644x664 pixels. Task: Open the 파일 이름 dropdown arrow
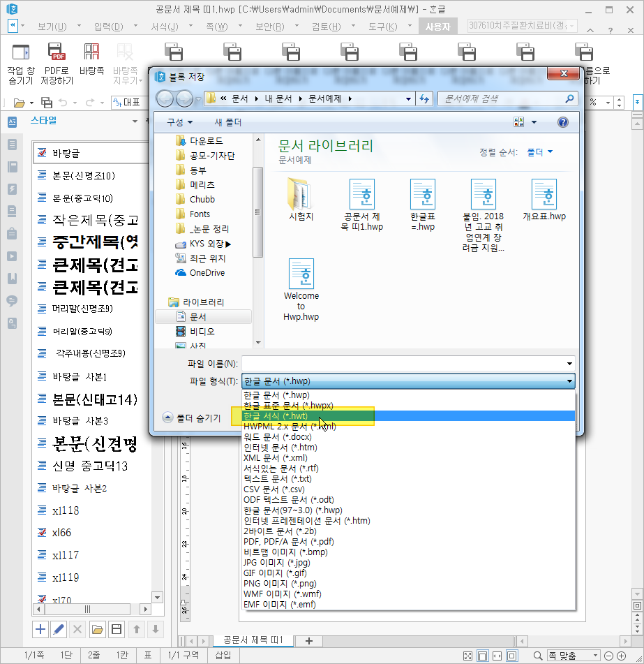pos(569,364)
